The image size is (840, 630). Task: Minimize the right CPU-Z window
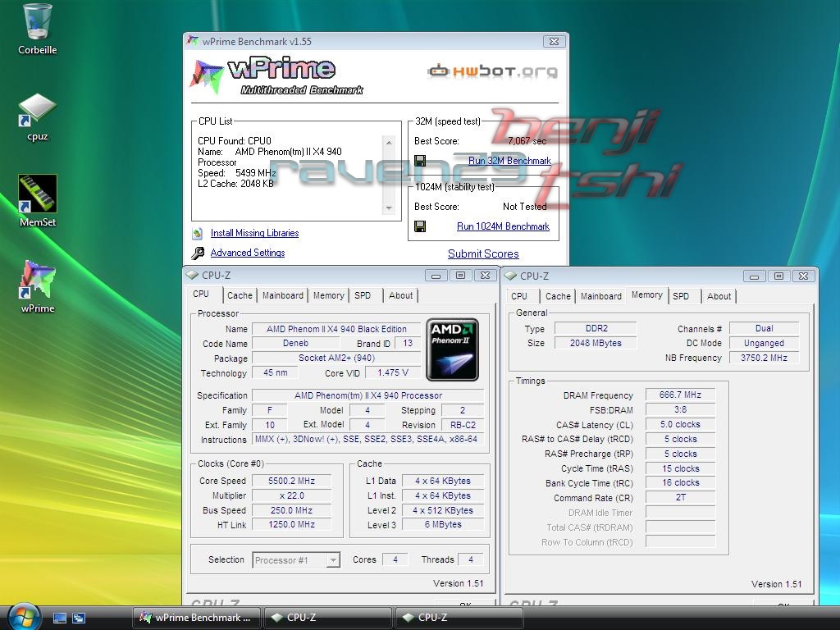coord(755,276)
